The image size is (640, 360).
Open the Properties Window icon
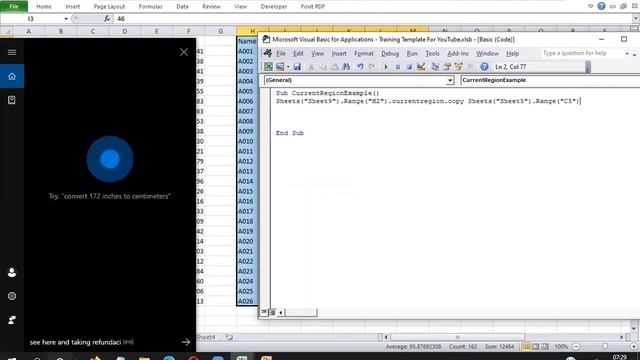[x=447, y=67]
